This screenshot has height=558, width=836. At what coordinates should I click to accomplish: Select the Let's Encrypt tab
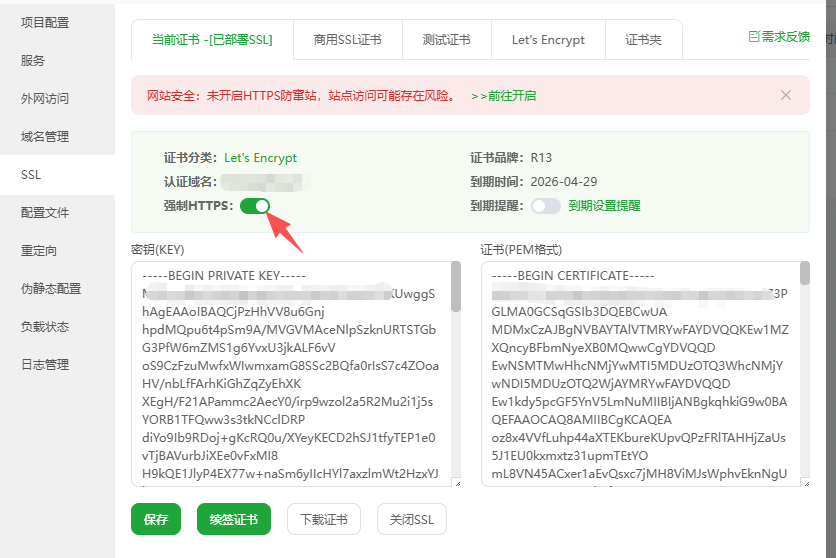click(548, 40)
